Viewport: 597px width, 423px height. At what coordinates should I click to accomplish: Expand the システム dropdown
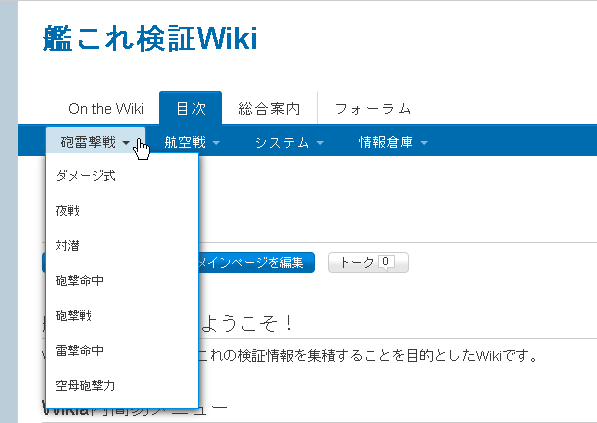[x=289, y=142]
